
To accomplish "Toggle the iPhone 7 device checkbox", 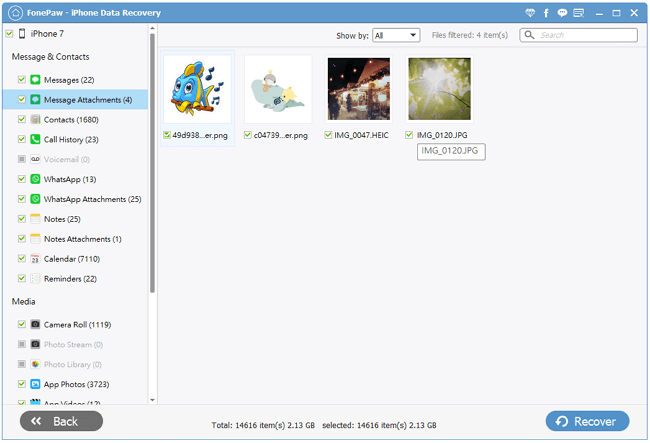I will coord(9,34).
